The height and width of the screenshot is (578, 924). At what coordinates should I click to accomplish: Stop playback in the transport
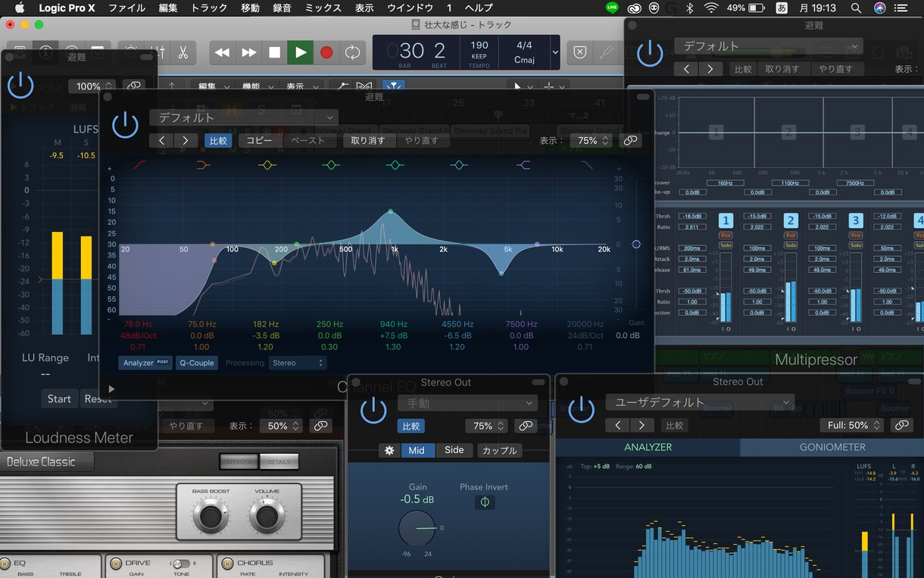click(274, 52)
